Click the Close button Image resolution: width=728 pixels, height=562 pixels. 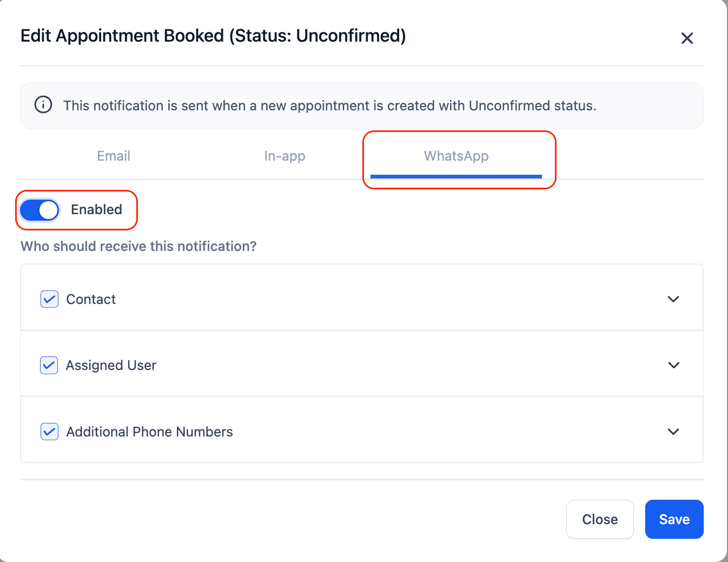600,519
